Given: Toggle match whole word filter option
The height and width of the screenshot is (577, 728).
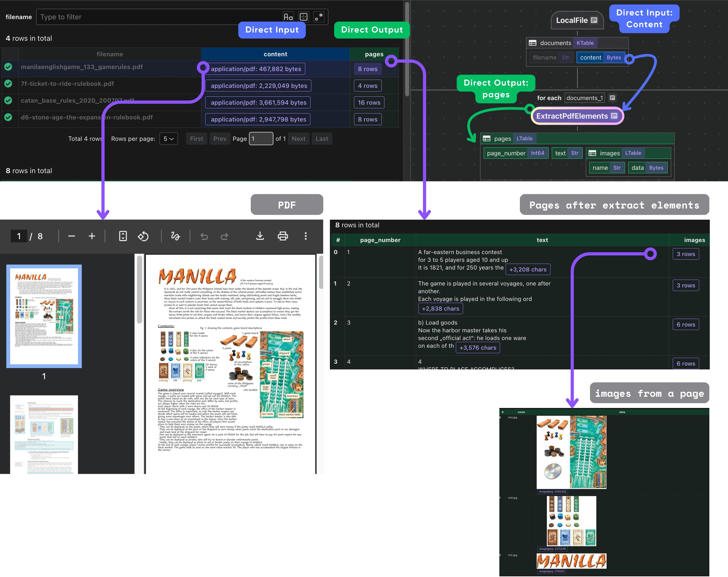Looking at the screenshot, I should pyautogui.click(x=304, y=17).
